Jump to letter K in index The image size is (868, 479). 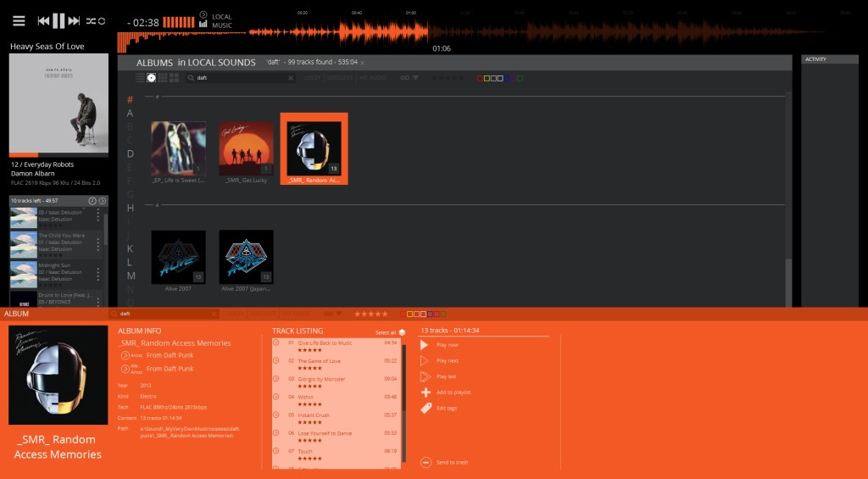(130, 248)
